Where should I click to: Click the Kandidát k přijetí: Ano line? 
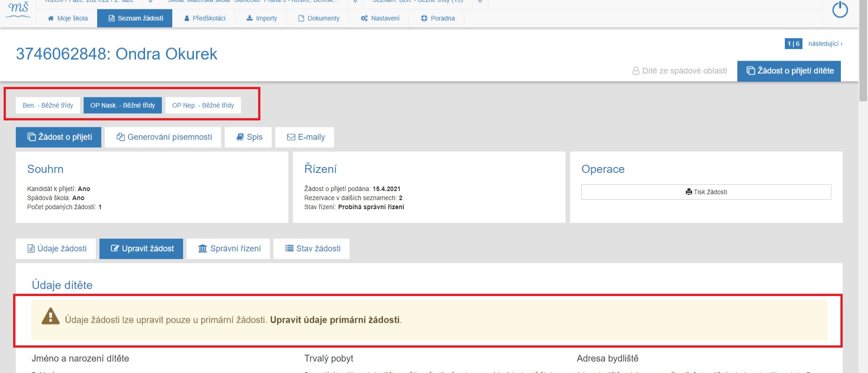click(59, 189)
